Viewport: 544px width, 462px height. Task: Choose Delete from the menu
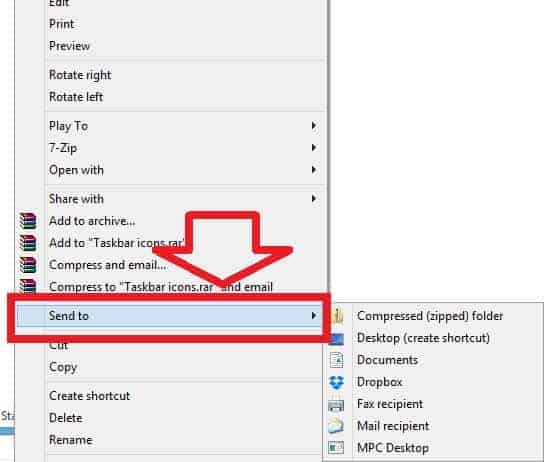[x=66, y=418]
